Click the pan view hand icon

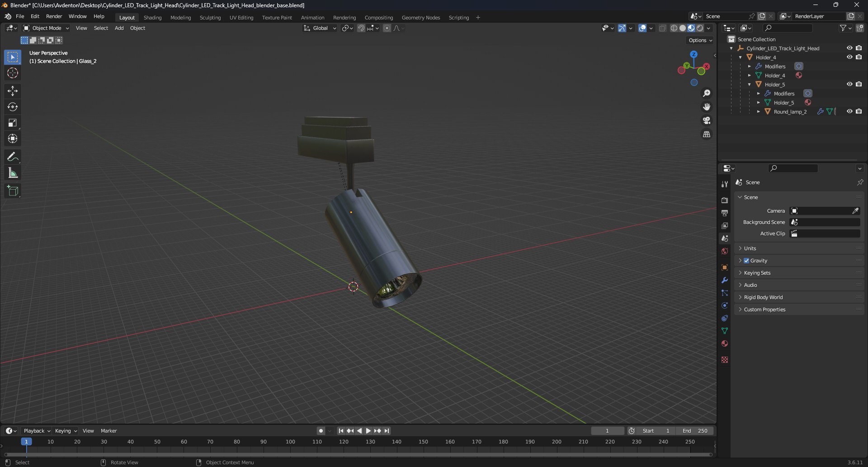[x=707, y=107]
